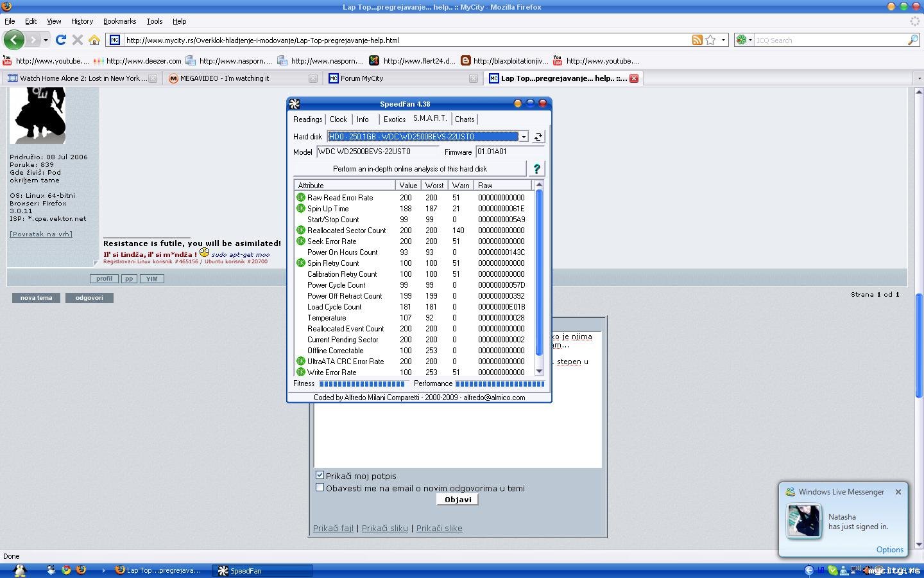Go to the Firefox home page icon

click(94, 40)
